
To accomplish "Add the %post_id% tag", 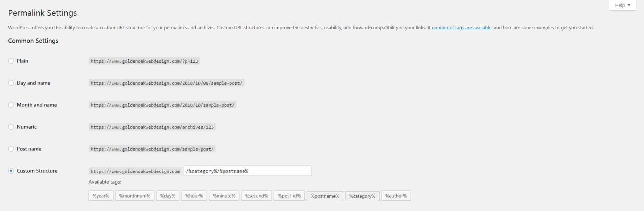I will 289,196.
